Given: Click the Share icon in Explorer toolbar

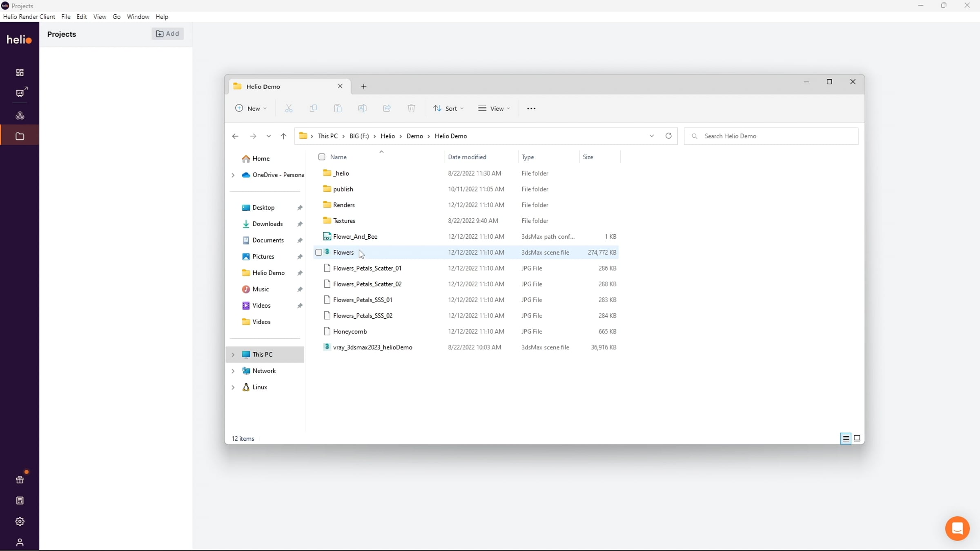Looking at the screenshot, I should point(387,108).
